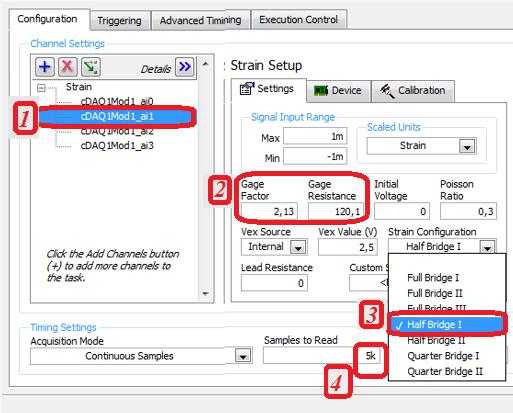The height and width of the screenshot is (413, 513).
Task: Select channel cDAQ1Mod1_ai1
Action: click(117, 116)
